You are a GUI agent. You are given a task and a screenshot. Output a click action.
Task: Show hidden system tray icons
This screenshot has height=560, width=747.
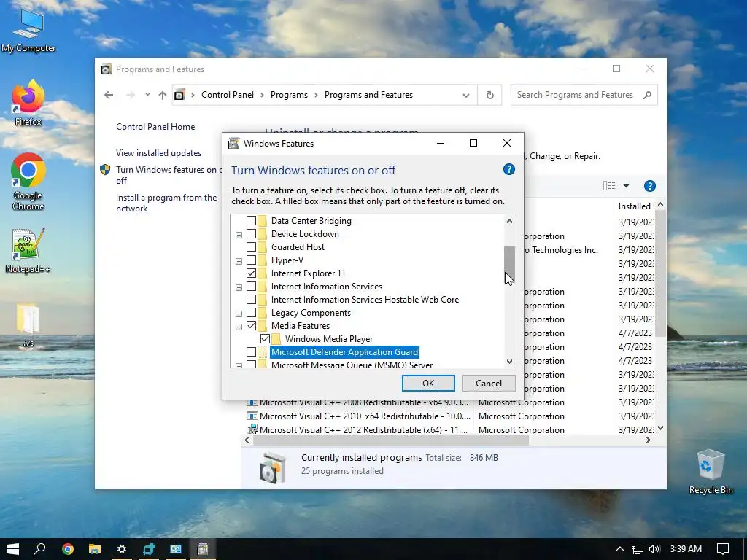(620, 549)
